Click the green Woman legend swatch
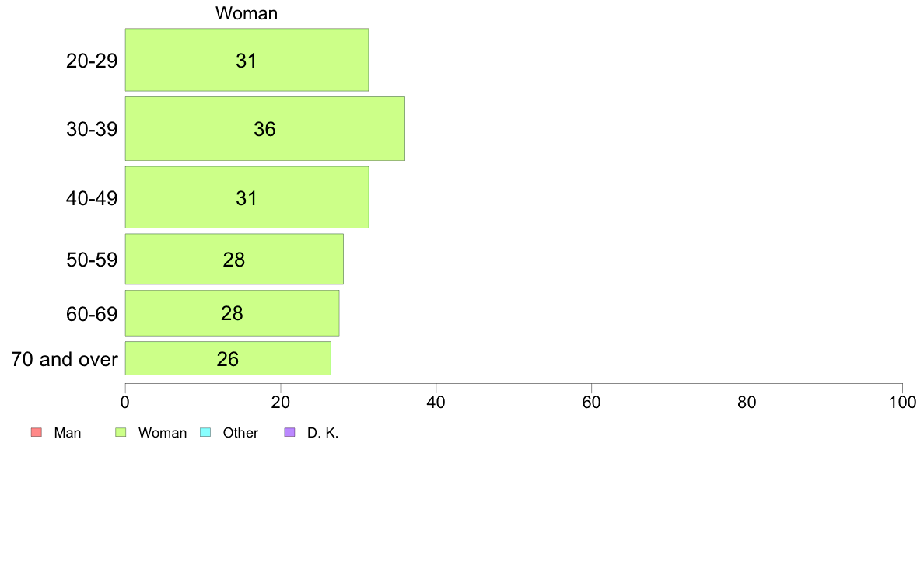 (121, 432)
